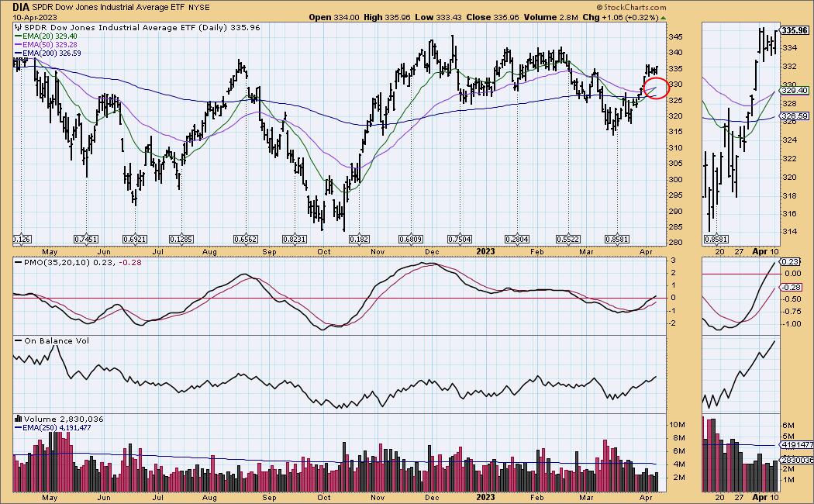Click the 0.6809 cycle marker label

(411, 240)
